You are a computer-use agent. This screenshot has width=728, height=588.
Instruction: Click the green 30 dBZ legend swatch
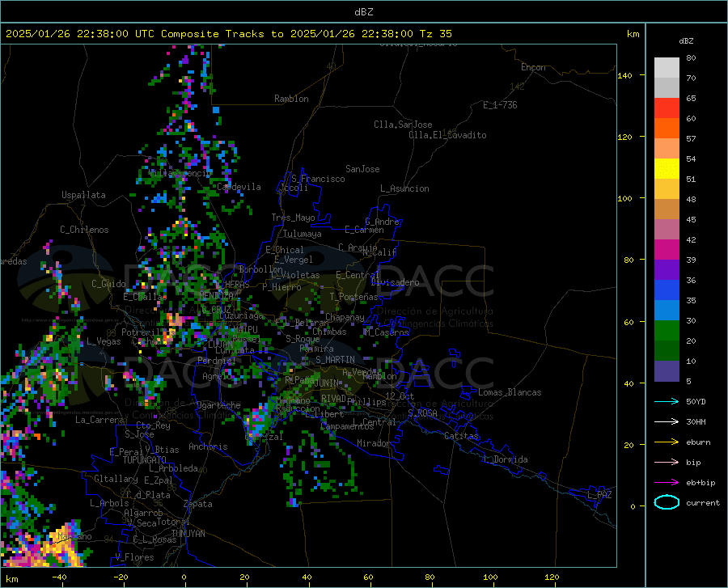tap(667, 331)
